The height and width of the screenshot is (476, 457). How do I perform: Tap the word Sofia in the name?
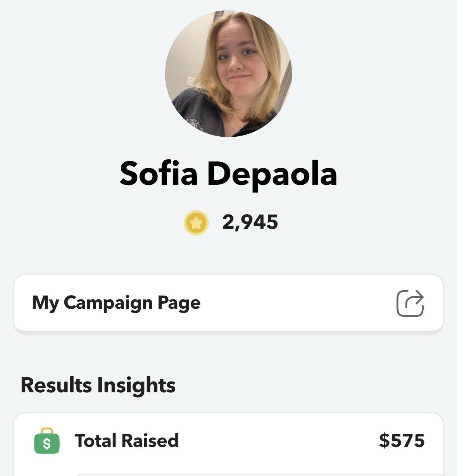pyautogui.click(x=159, y=173)
